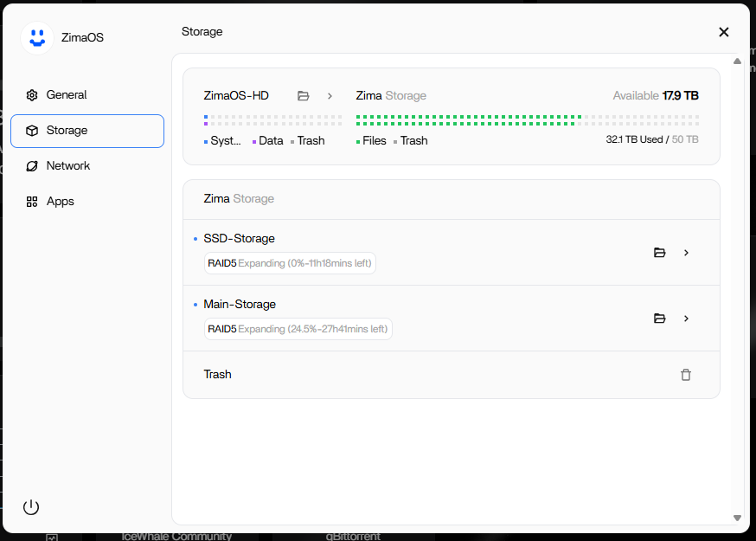Open Main-Storage folder icon
This screenshot has width=756, height=541.
click(x=660, y=319)
